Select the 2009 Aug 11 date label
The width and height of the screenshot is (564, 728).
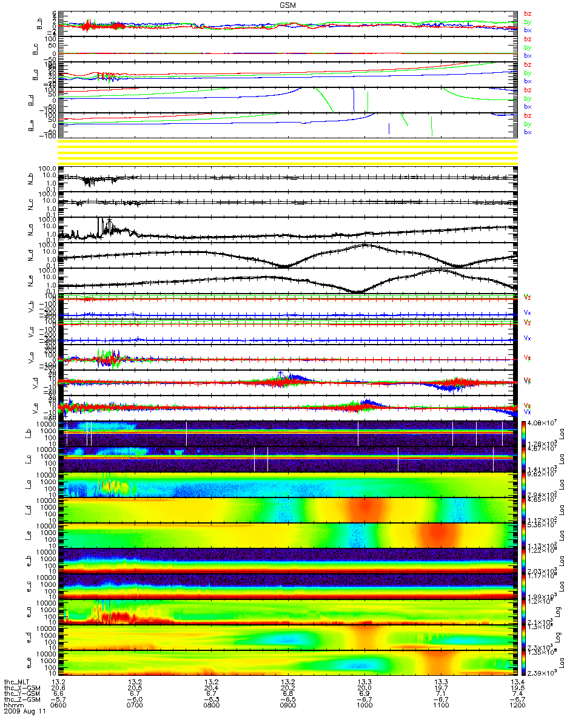[24, 711]
